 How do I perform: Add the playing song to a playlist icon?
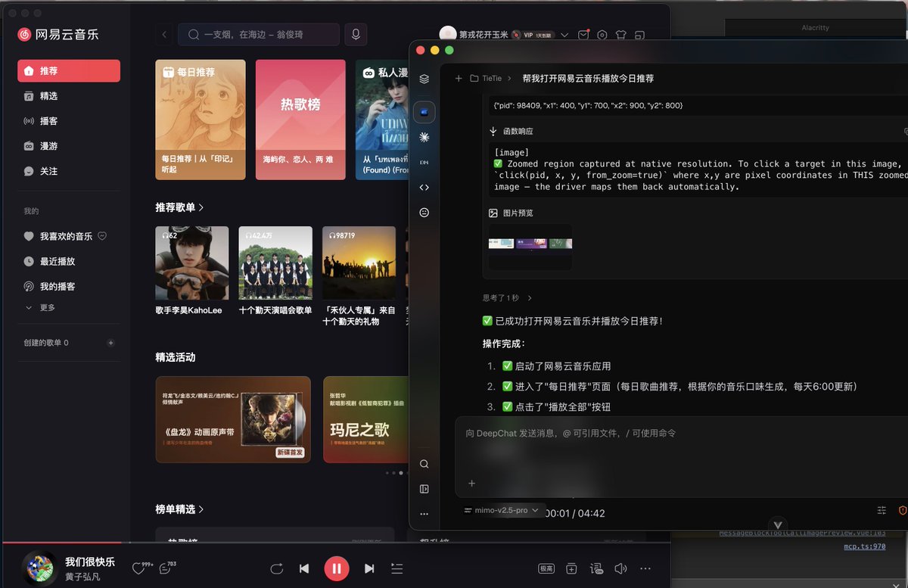[571, 568]
